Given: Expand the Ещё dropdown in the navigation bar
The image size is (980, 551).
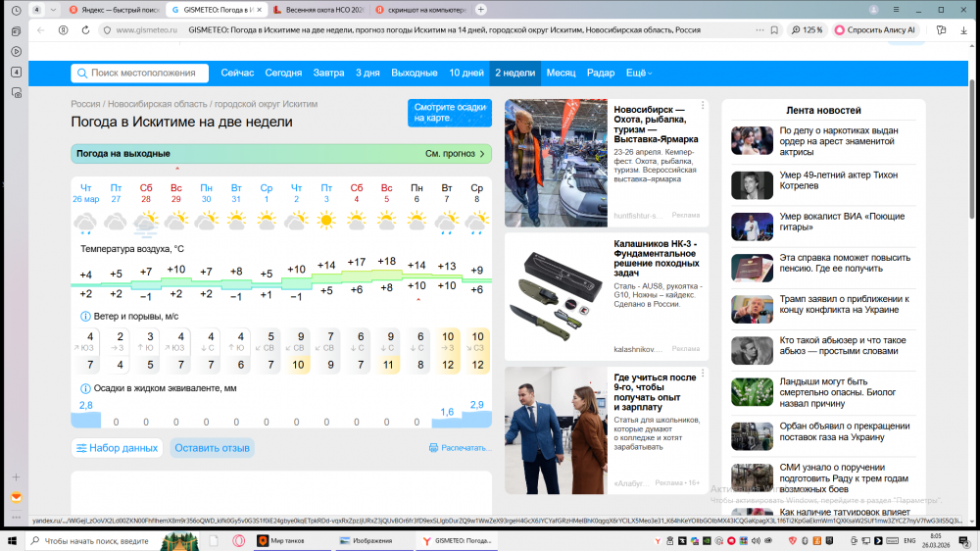Looking at the screenshot, I should (639, 74).
